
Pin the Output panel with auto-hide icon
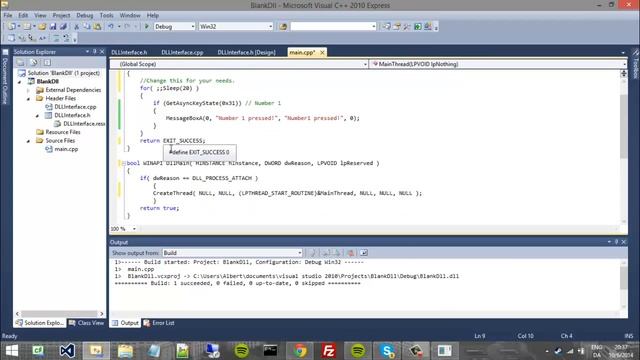[616, 242]
